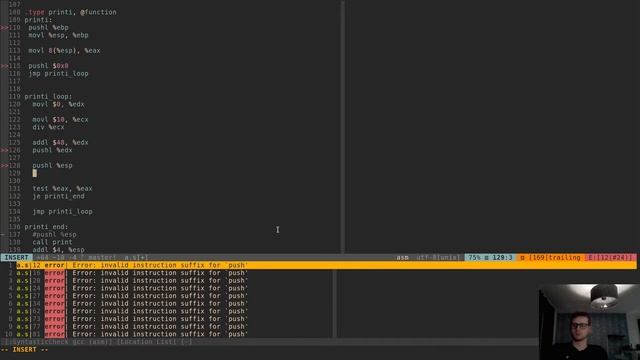Place cursor on 'div %ecx' line
The height and width of the screenshot is (360, 640).
[48, 127]
